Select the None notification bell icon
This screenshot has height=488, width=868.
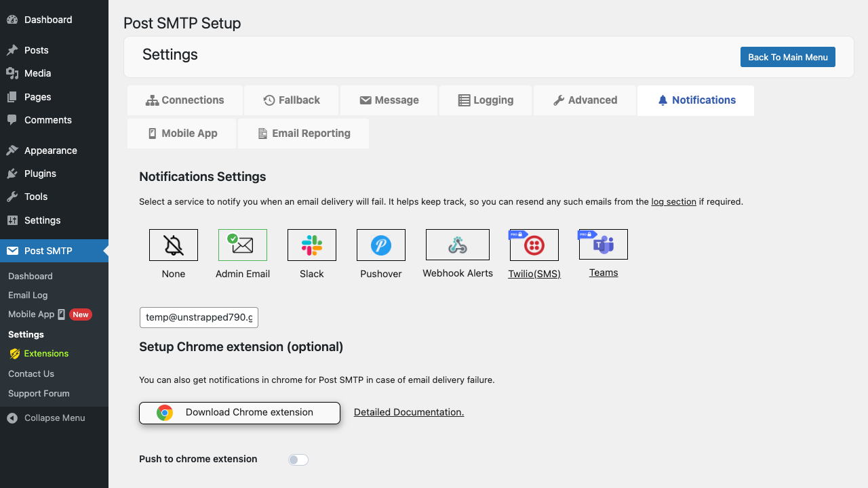tap(174, 245)
